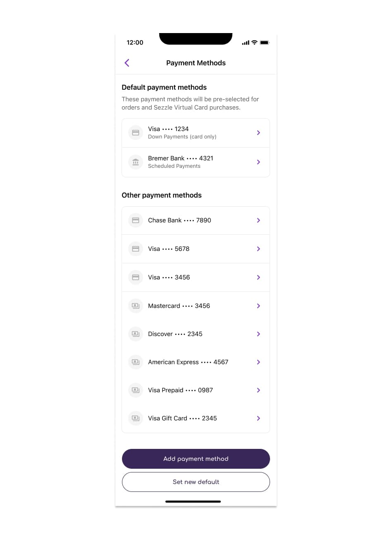Tap the cash icon beside Discover 2345
The image size is (392, 539).
point(135,334)
